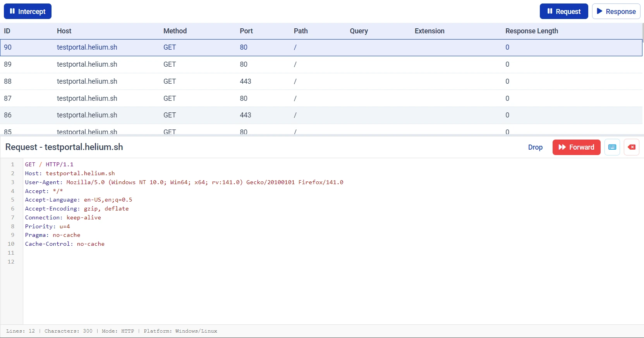This screenshot has height=338, width=644.
Task: Click the Host header line in editor
Action: 70,173
